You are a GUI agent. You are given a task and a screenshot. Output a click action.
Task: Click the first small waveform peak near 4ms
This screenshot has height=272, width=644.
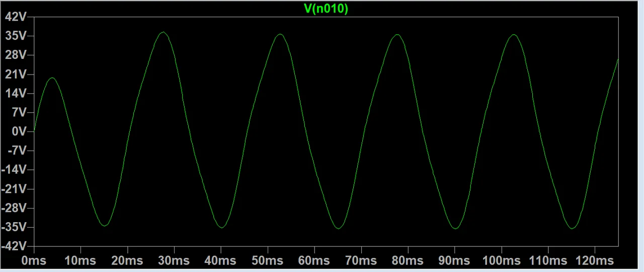52,78
